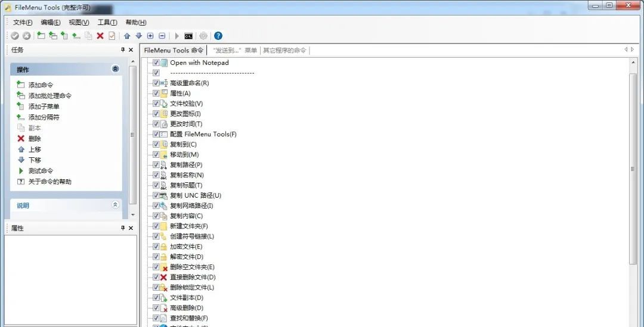Click the task panel scrollbar up arrow
This screenshot has width=644, height=327.
click(x=132, y=61)
